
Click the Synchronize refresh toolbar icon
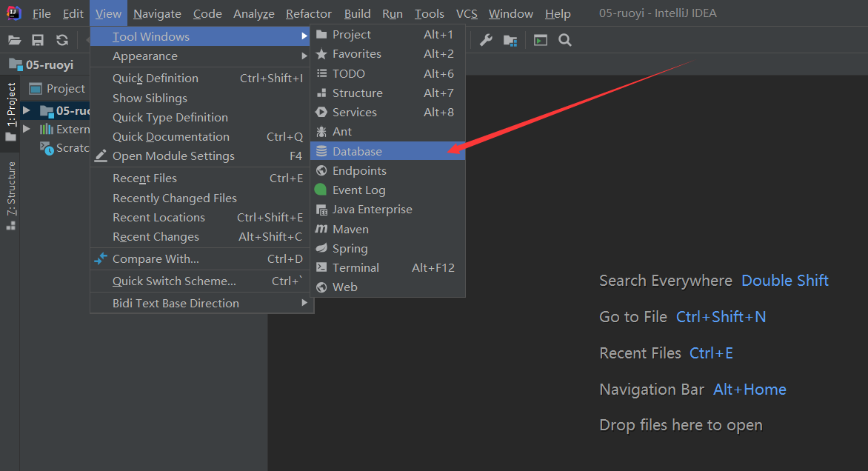pos(62,40)
